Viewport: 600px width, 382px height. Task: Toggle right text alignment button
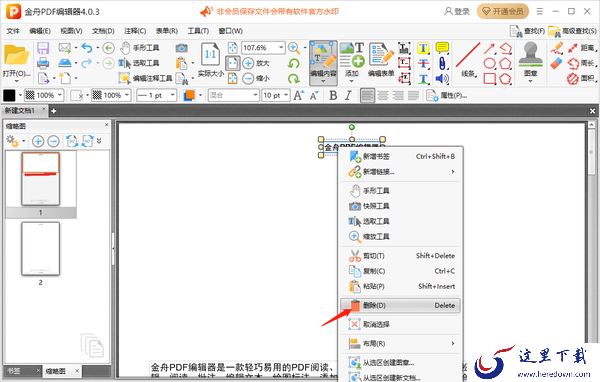pyautogui.click(x=398, y=95)
